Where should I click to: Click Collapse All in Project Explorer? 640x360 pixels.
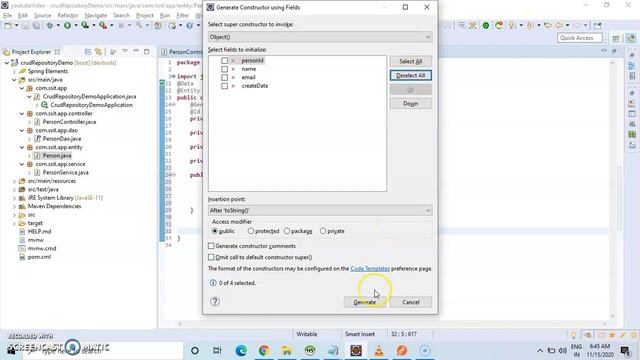coord(88,52)
